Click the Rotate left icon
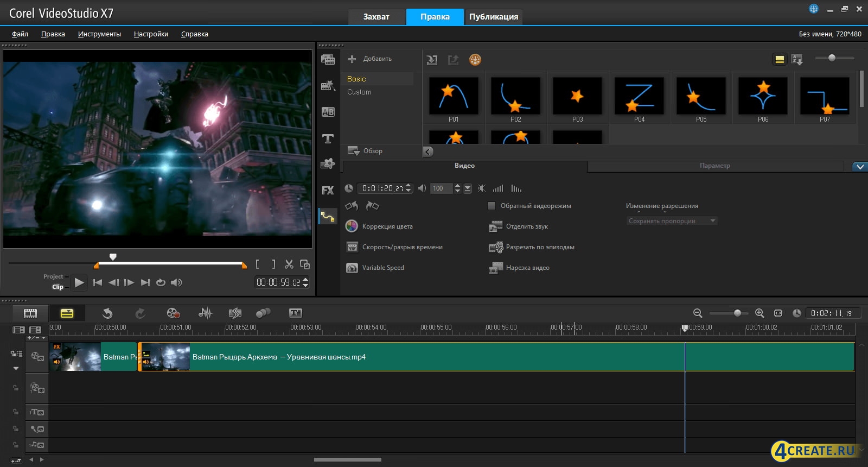The height and width of the screenshot is (467, 868). pos(352,206)
